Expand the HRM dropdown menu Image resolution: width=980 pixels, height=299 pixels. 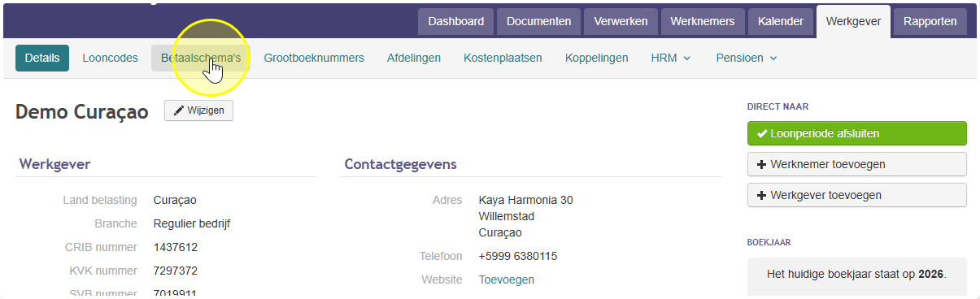[x=671, y=58]
